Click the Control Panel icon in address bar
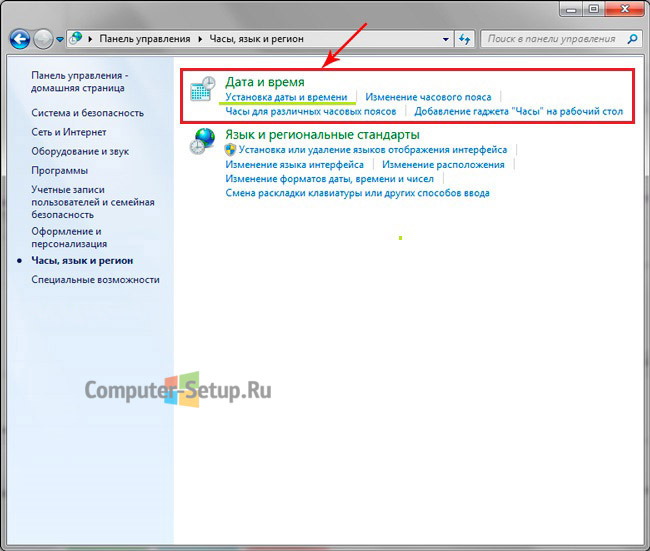The image size is (650, 551). 76,38
